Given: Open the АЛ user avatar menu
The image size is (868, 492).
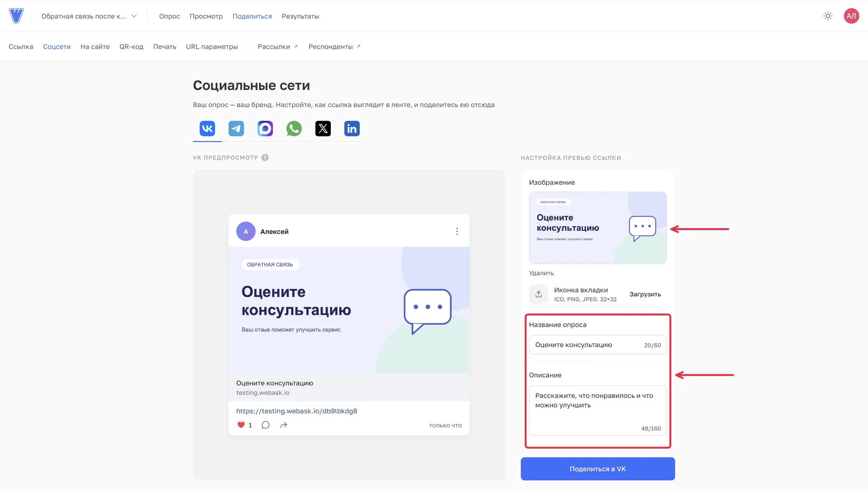Looking at the screenshot, I should pos(852,16).
